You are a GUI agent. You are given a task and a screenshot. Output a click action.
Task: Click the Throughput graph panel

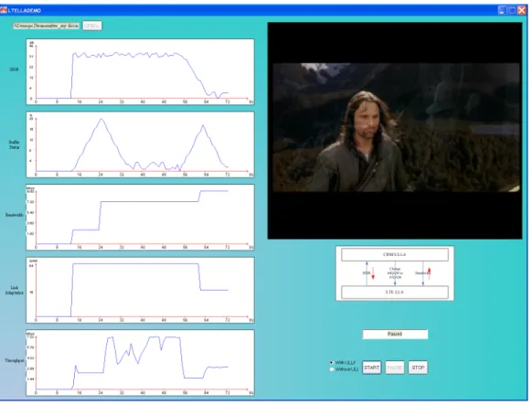point(140,363)
